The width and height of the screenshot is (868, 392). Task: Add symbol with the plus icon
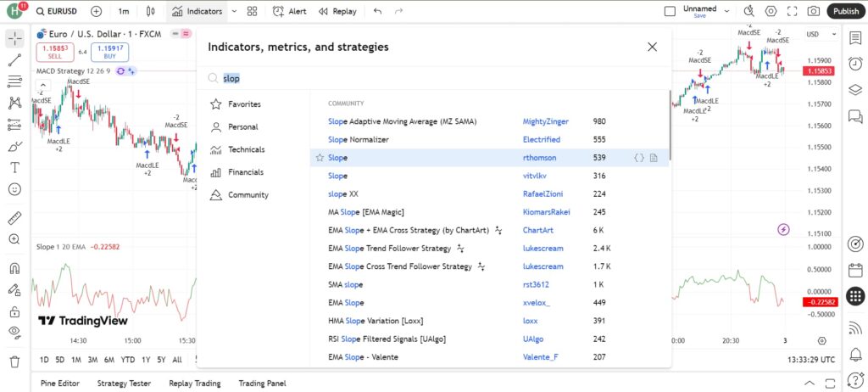pos(96,11)
